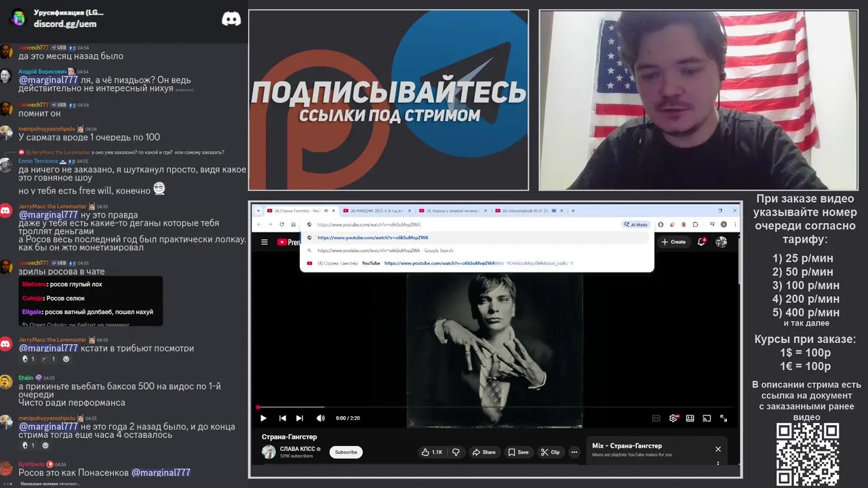Screen dimensions: 868x488
Task: Close the videoplayback tab
Action: pyautogui.click(x=561, y=211)
